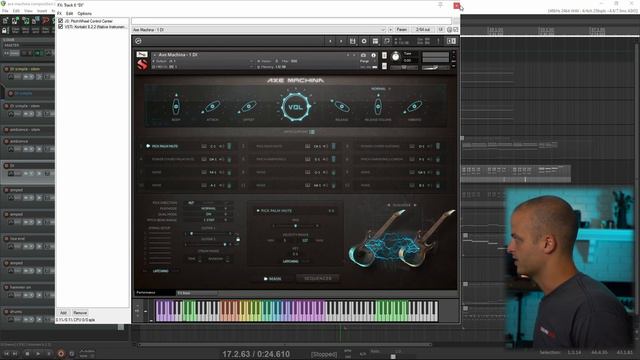The height and width of the screenshot is (360, 640).
Task: Adjust the Release knob
Action: 341,107
